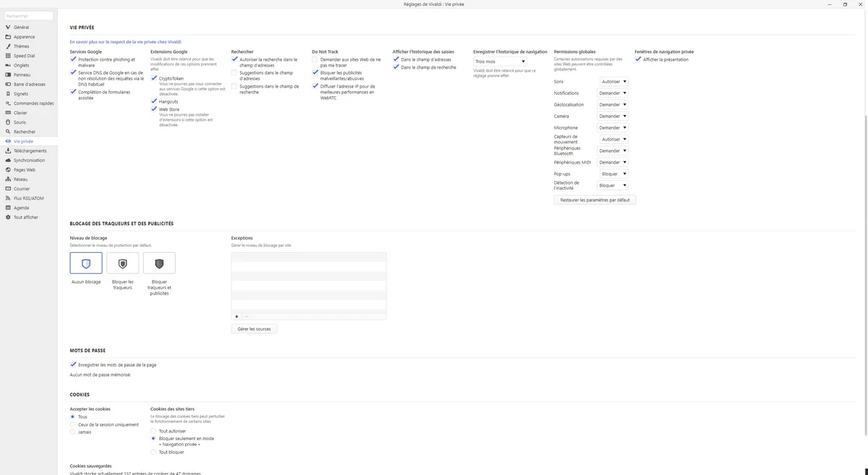Open the Courrier mail icon

tap(8, 189)
